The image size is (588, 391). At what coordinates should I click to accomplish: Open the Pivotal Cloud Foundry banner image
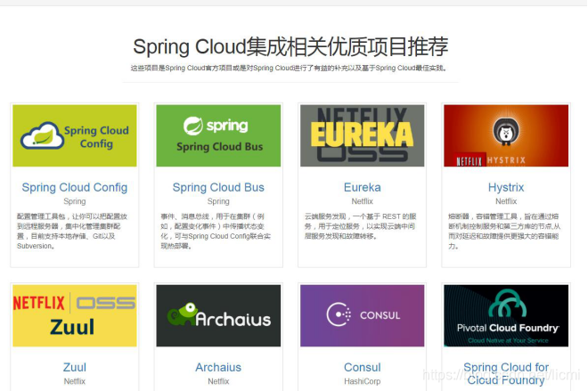pyautogui.click(x=506, y=315)
